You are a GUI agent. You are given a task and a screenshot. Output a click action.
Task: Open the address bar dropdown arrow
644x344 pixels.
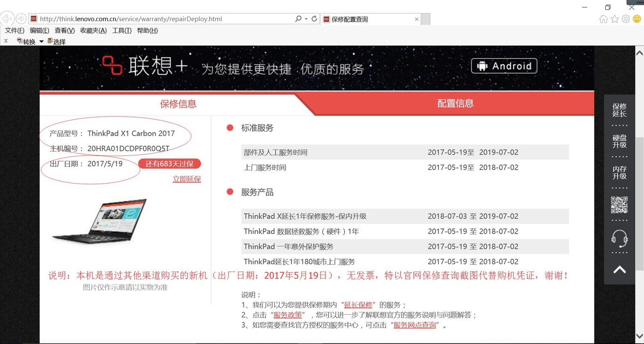306,19
